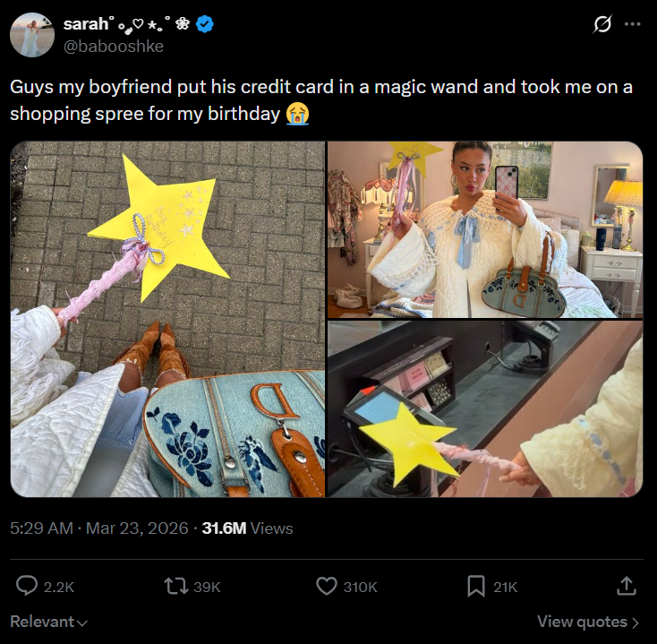Open the Grok slash-circle icon
657x644 pixels.
point(602,24)
